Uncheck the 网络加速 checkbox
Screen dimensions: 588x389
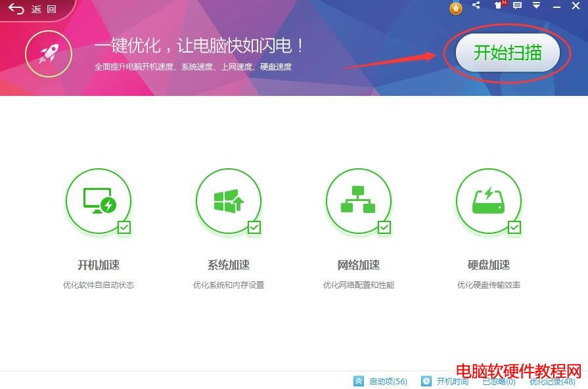click(x=384, y=227)
